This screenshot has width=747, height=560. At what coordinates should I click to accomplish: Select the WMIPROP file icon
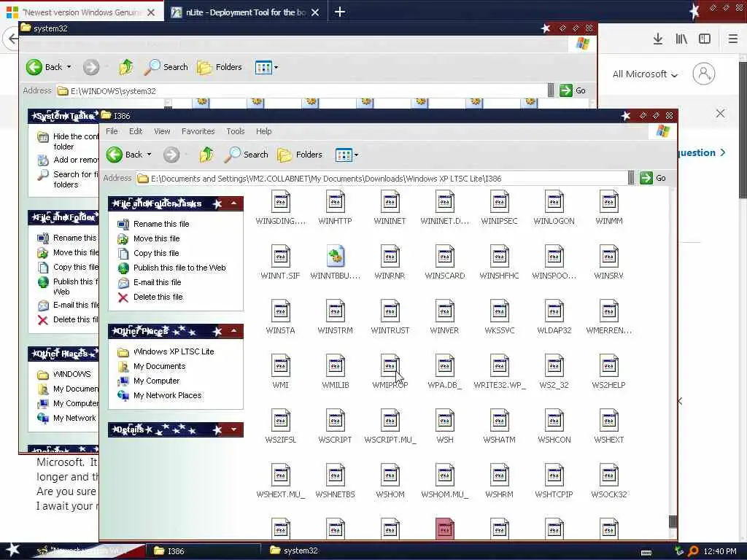[390, 366]
